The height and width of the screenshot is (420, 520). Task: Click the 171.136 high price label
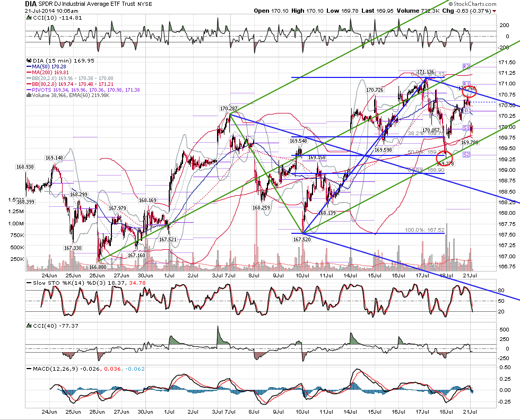(x=426, y=72)
